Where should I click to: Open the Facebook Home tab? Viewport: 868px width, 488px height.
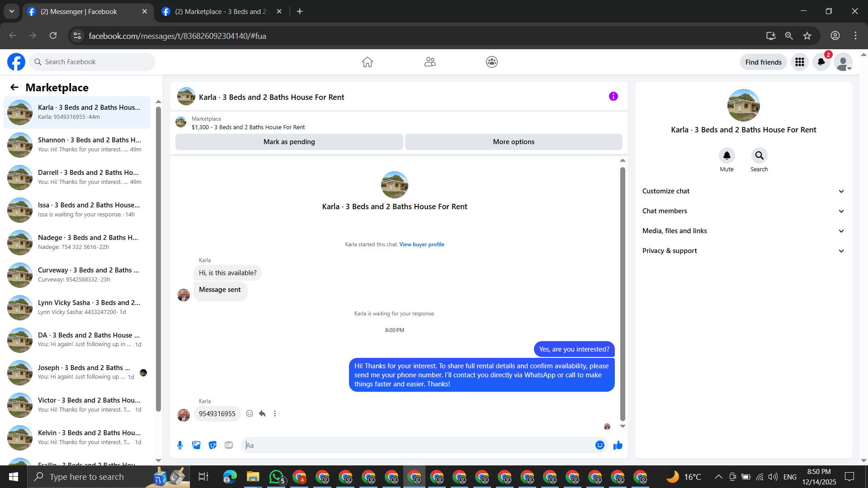[367, 62]
